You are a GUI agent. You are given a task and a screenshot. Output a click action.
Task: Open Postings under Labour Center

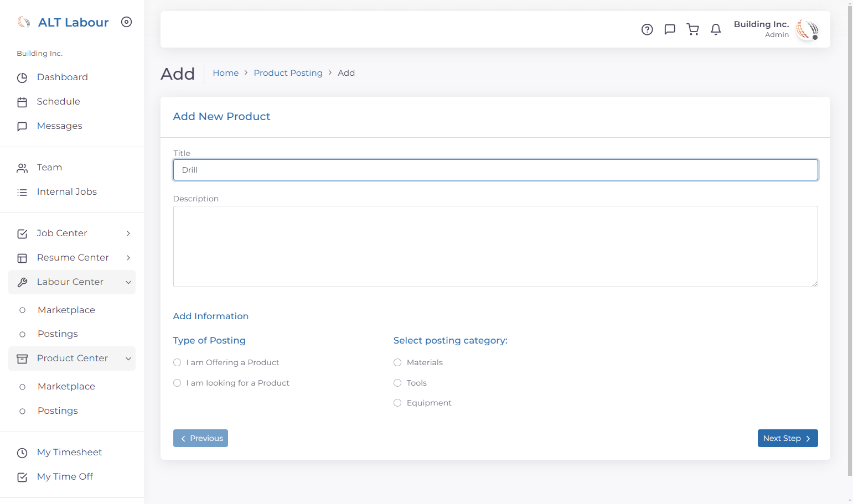tap(58, 334)
